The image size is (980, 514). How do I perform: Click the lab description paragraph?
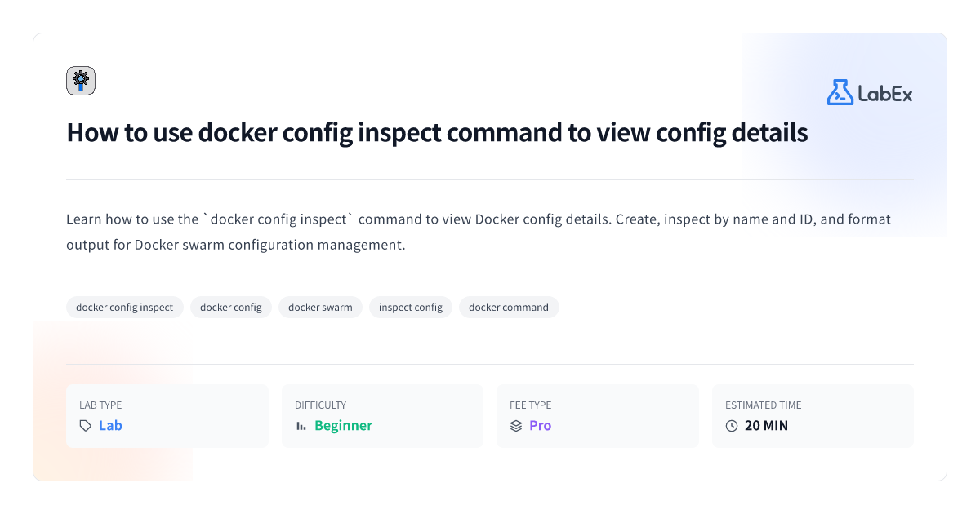point(479,232)
